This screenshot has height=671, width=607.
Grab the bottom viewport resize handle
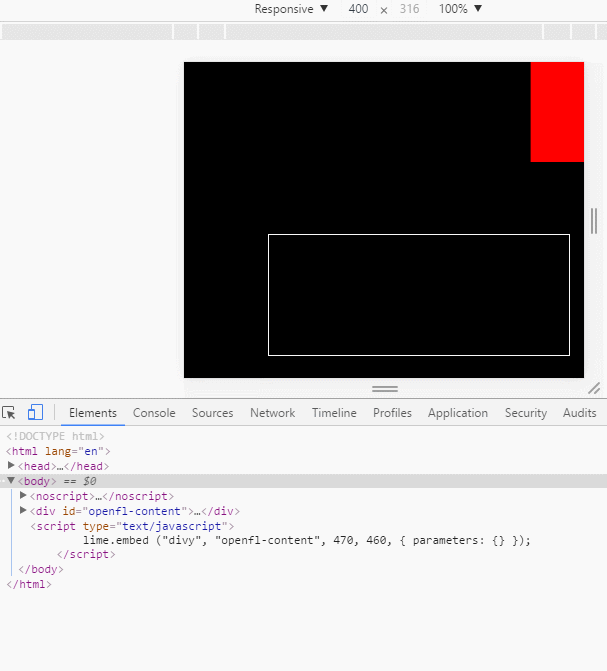(385, 389)
